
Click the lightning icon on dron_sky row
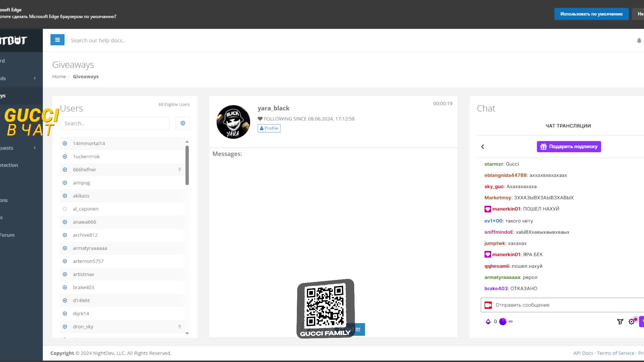tap(180, 326)
